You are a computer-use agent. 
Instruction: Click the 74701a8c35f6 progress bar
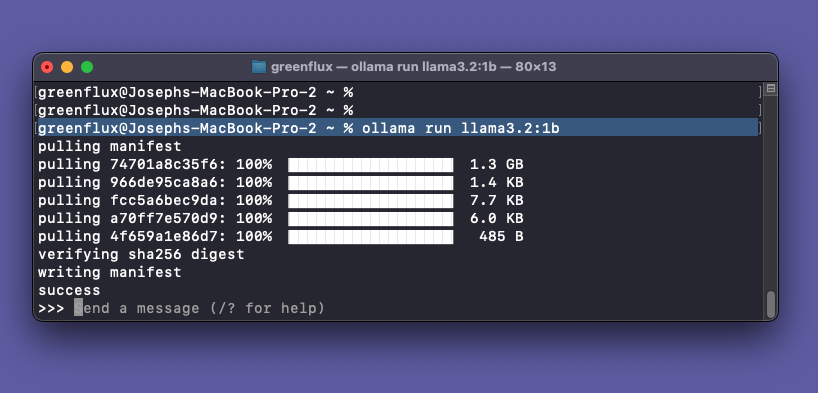370,165
